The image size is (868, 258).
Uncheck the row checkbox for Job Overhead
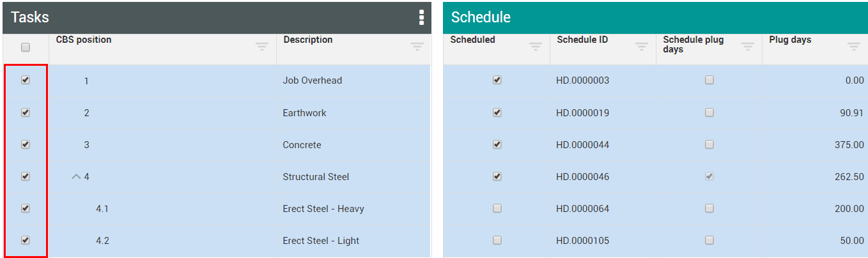(26, 80)
